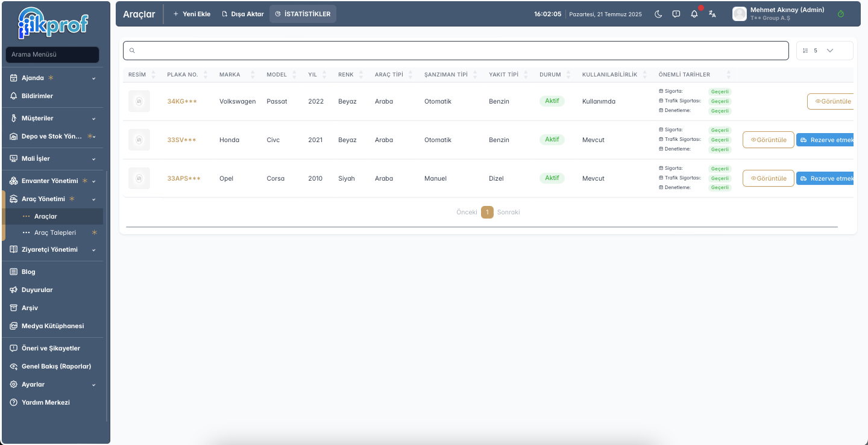Open plate link 33SV***
The image size is (868, 445).
[181, 140]
